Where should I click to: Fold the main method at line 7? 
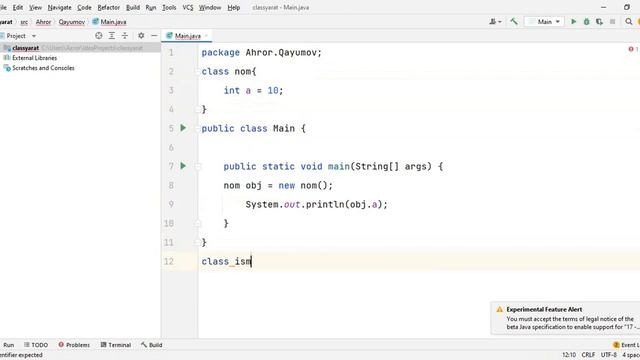[198, 167]
